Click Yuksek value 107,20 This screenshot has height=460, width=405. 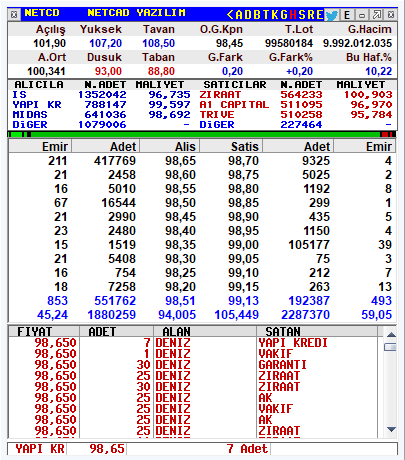coord(106,43)
